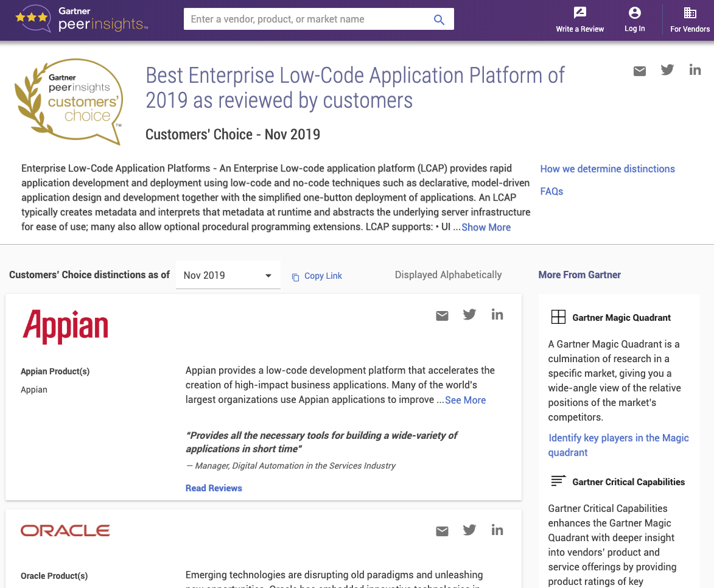Click the Gartner Critical Capabilities heading text
Viewport: 714px width, 588px height.
point(628,482)
